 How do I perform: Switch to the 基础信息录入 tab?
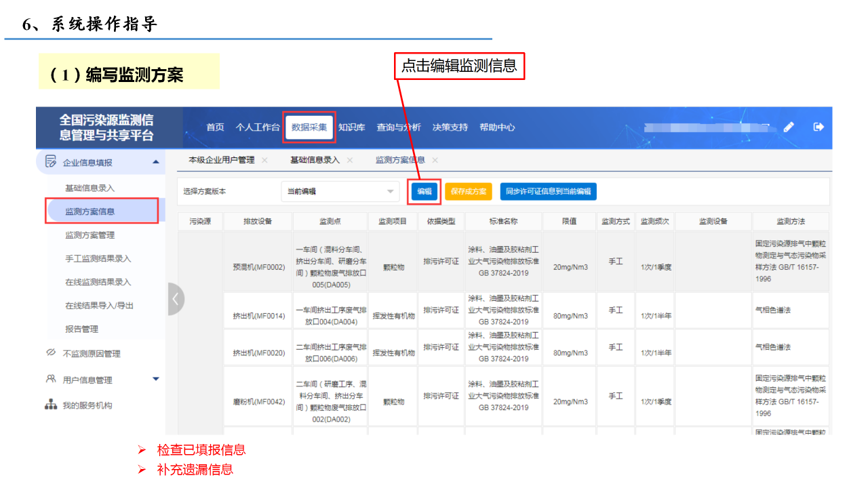point(315,160)
